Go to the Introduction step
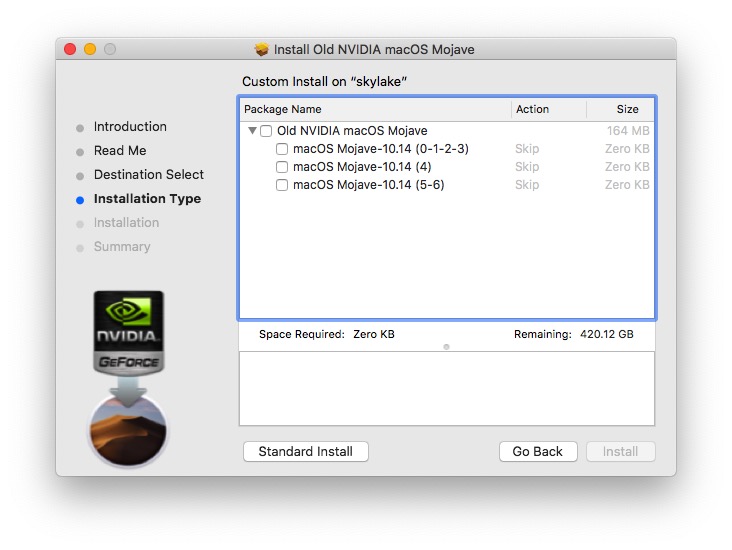 pos(130,127)
